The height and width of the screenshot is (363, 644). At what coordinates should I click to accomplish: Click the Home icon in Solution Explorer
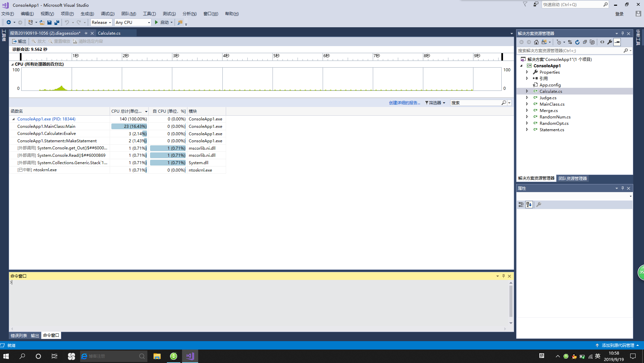point(536,42)
